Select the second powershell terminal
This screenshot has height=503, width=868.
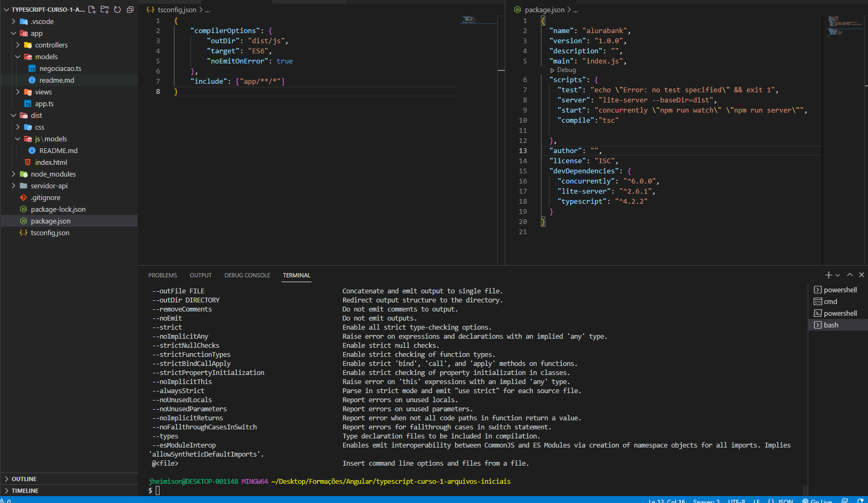pyautogui.click(x=838, y=313)
